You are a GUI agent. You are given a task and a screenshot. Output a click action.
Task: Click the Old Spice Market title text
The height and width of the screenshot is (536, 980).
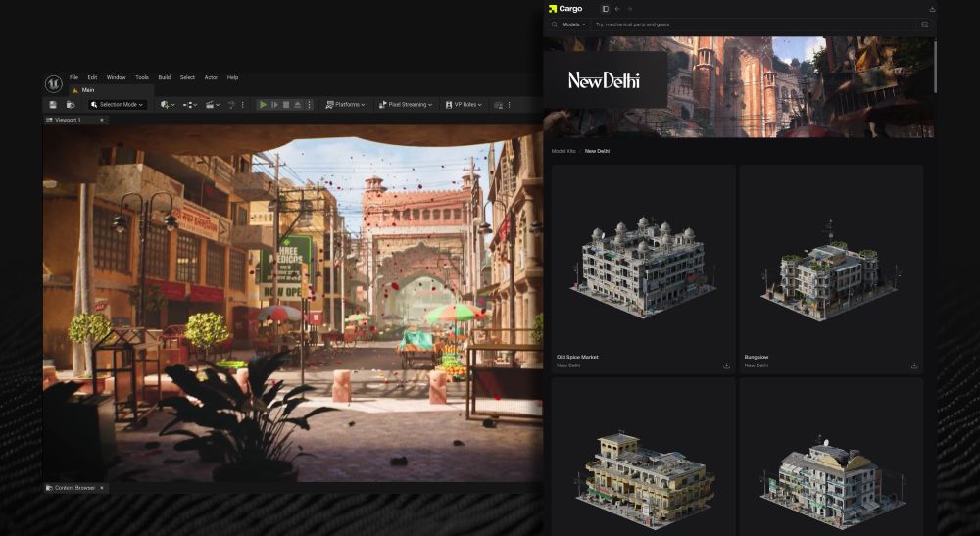point(577,357)
